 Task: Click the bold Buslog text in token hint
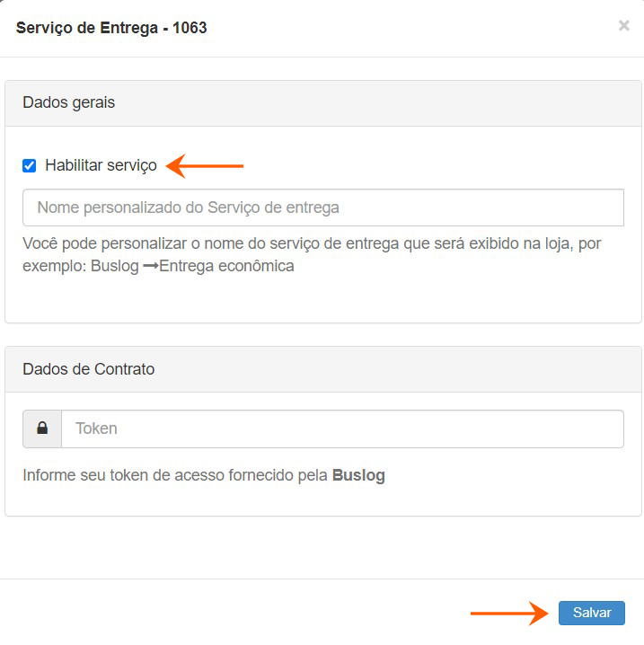[358, 476]
